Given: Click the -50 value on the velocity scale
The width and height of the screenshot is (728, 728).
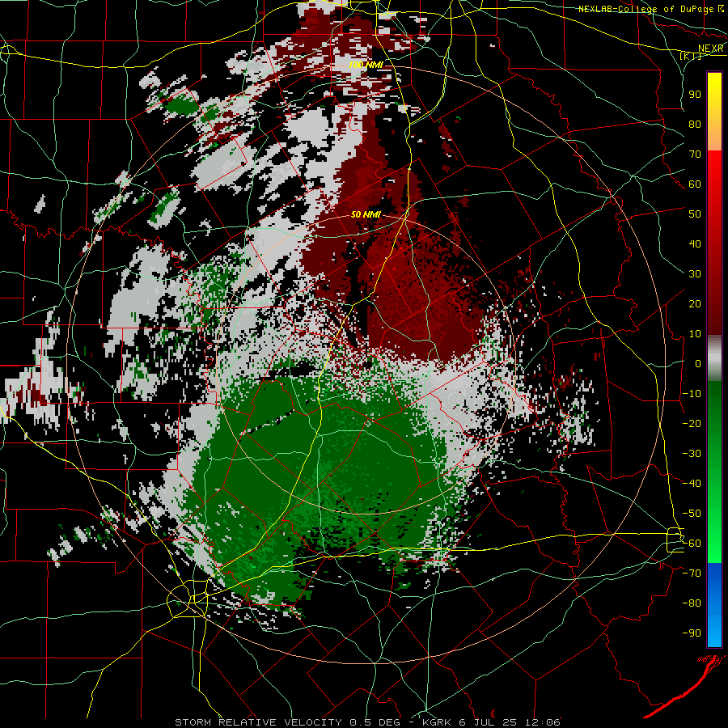Looking at the screenshot, I should click(692, 514).
